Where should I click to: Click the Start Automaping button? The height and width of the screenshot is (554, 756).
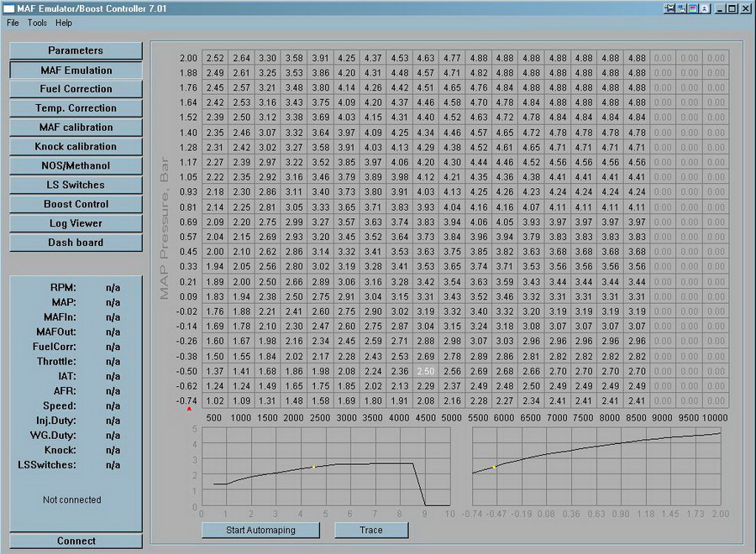tap(260, 530)
